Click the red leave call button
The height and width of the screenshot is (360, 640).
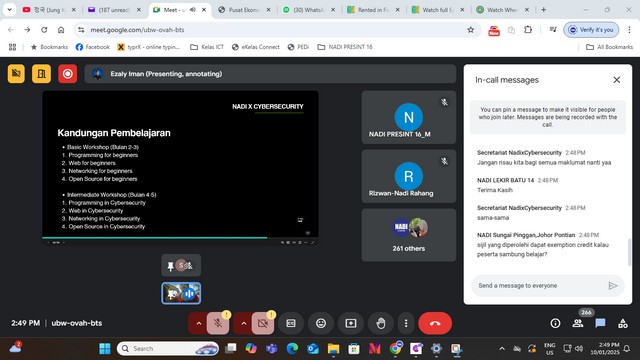[x=435, y=323]
